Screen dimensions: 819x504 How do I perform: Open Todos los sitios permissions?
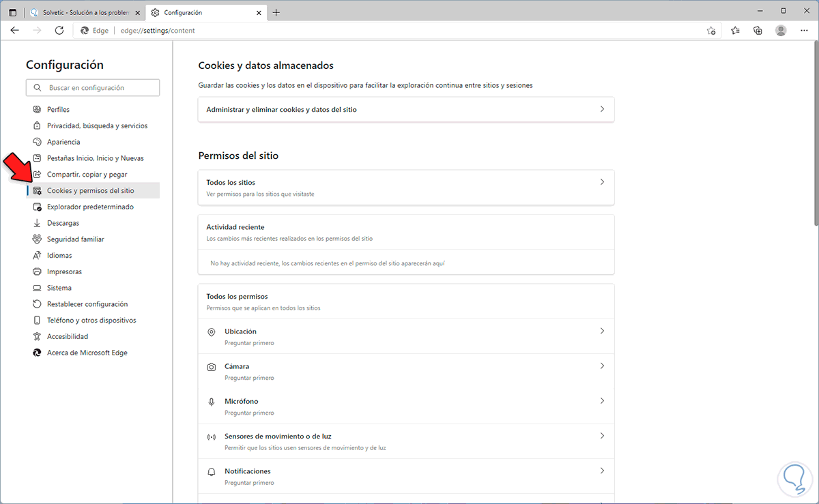coord(406,188)
